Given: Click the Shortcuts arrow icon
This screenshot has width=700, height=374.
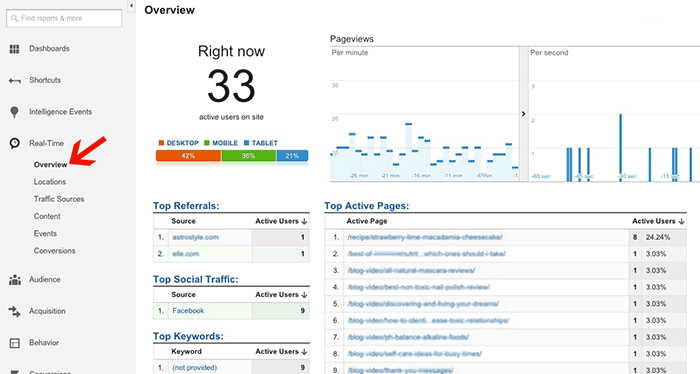Looking at the screenshot, I should [14, 81].
